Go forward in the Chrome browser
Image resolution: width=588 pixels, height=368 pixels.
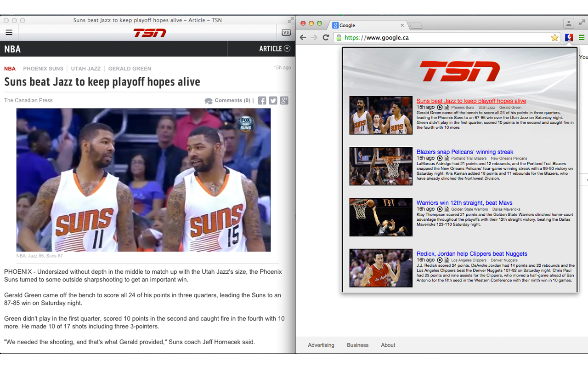pyautogui.click(x=314, y=38)
